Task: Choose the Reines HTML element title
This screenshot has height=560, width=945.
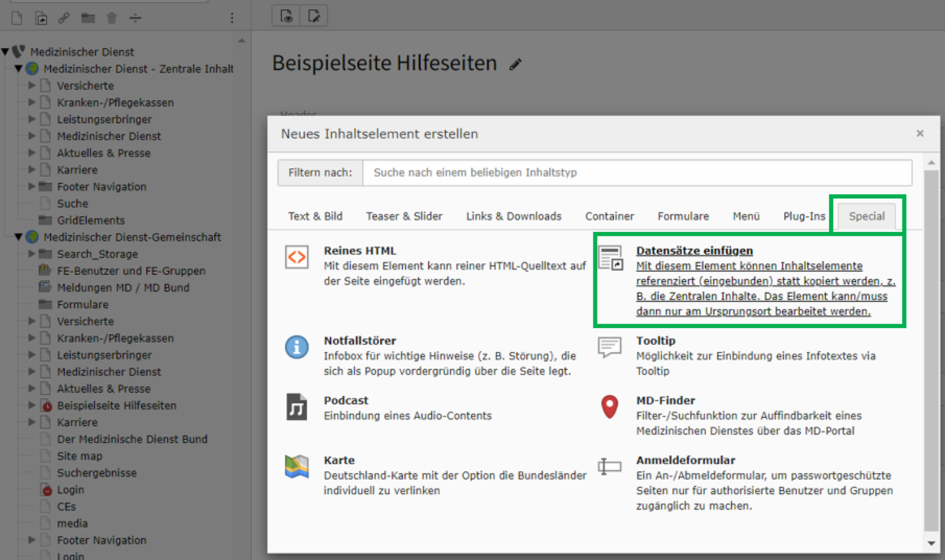Action: point(360,250)
